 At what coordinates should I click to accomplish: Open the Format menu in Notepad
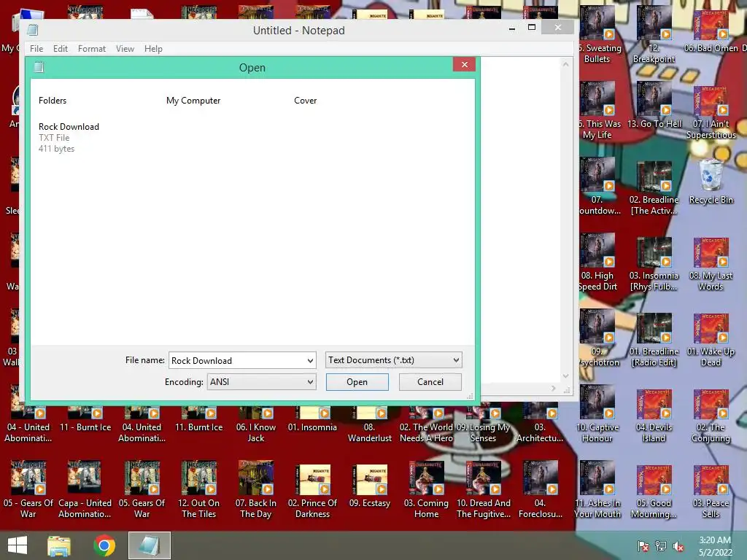(91, 49)
